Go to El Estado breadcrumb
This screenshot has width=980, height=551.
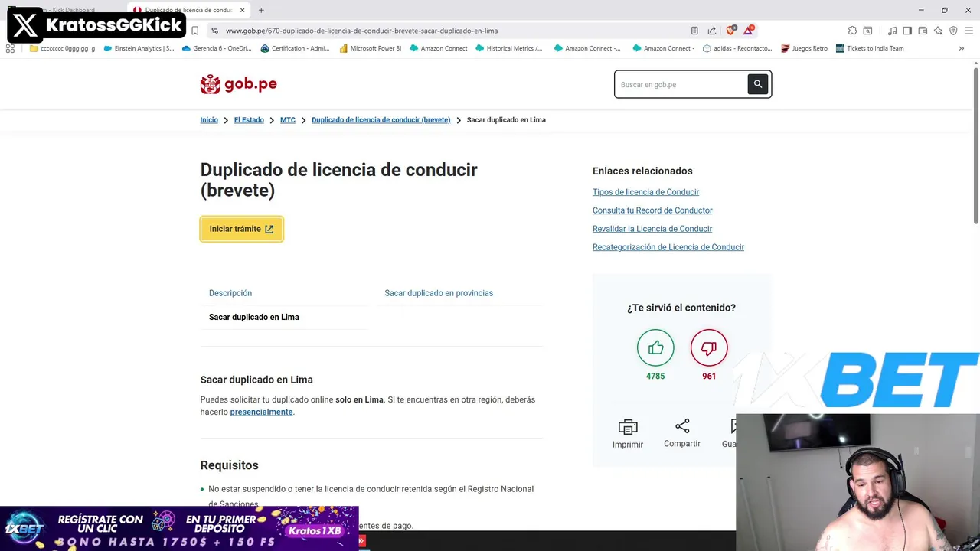[x=249, y=120]
